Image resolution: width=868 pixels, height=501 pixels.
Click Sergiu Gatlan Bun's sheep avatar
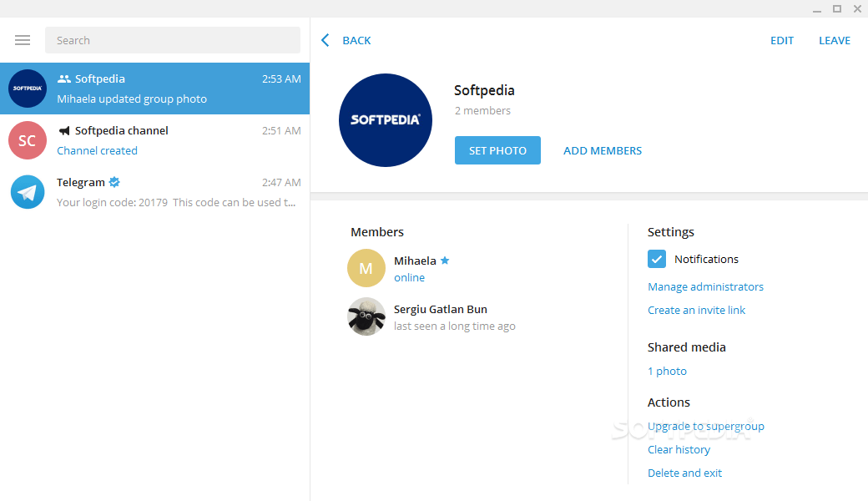(x=366, y=316)
